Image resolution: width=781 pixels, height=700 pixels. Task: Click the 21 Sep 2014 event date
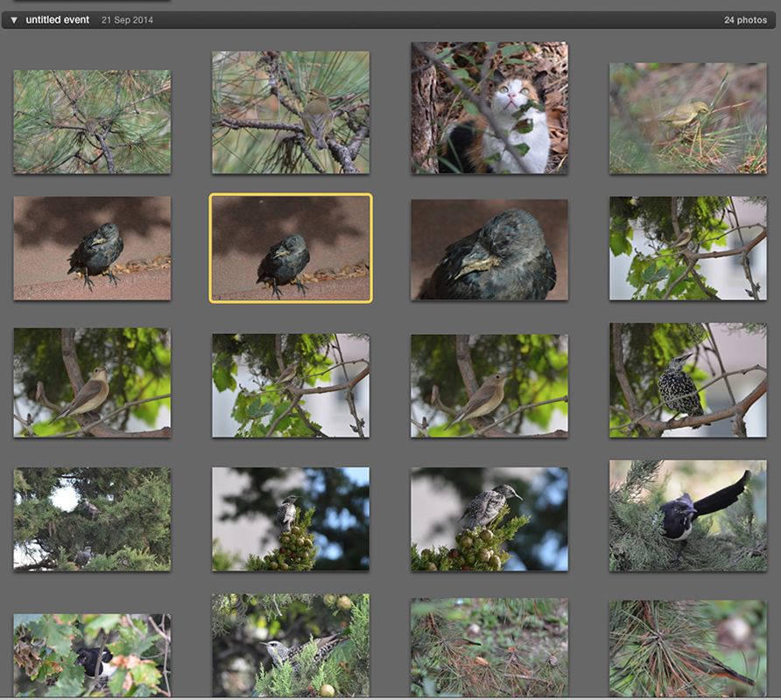point(127,20)
